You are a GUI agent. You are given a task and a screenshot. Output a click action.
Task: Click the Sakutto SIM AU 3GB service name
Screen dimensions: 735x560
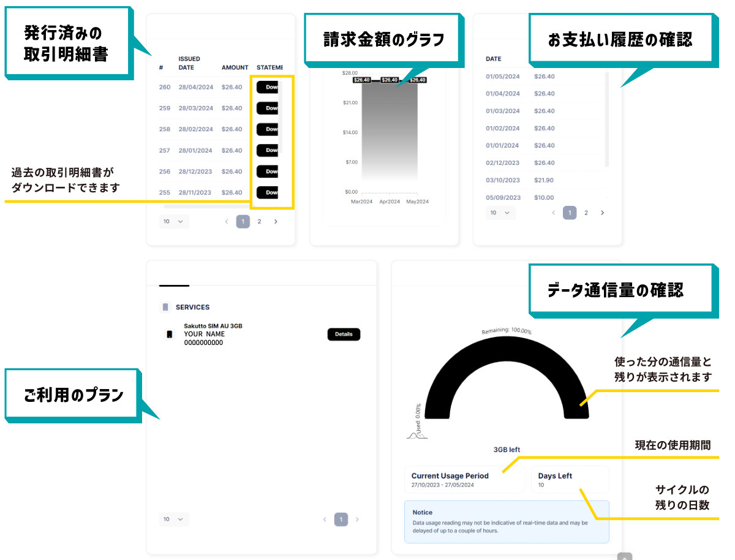tap(213, 326)
